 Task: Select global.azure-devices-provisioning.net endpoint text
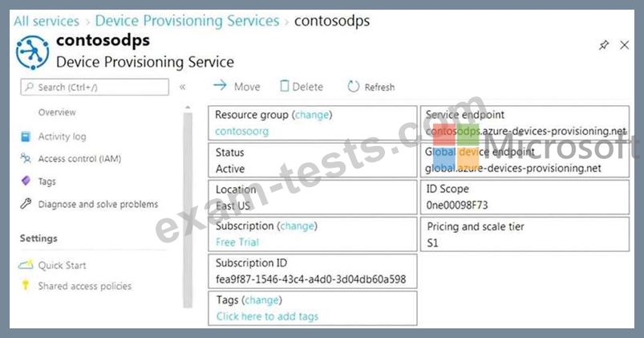tap(513, 168)
